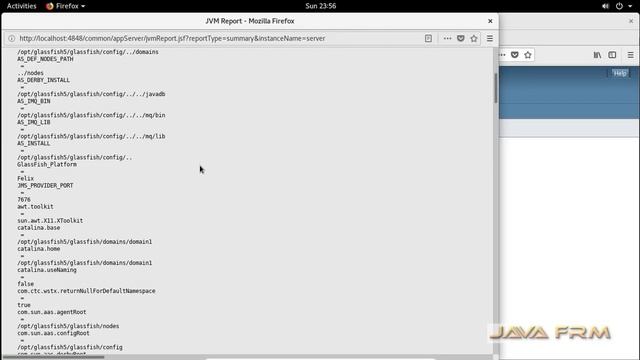
Task: Select the 7676 port value
Action: (x=24, y=200)
